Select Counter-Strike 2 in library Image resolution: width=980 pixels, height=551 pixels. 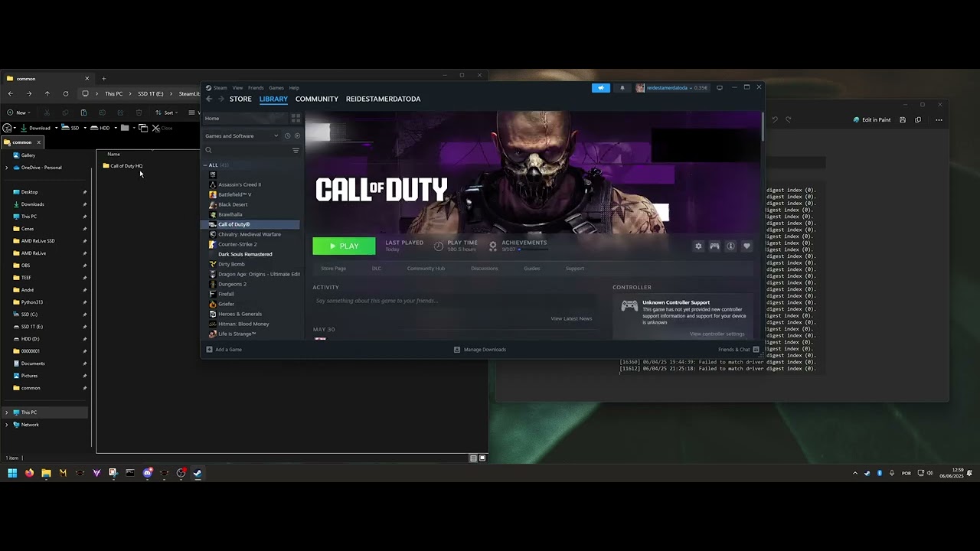click(x=237, y=244)
